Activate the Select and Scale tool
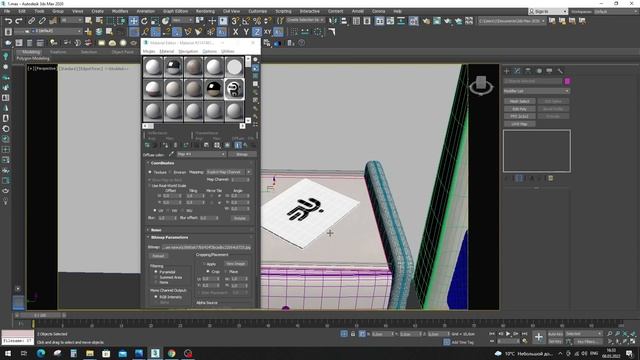Image resolution: width=640 pixels, height=360 pixels. click(155, 20)
